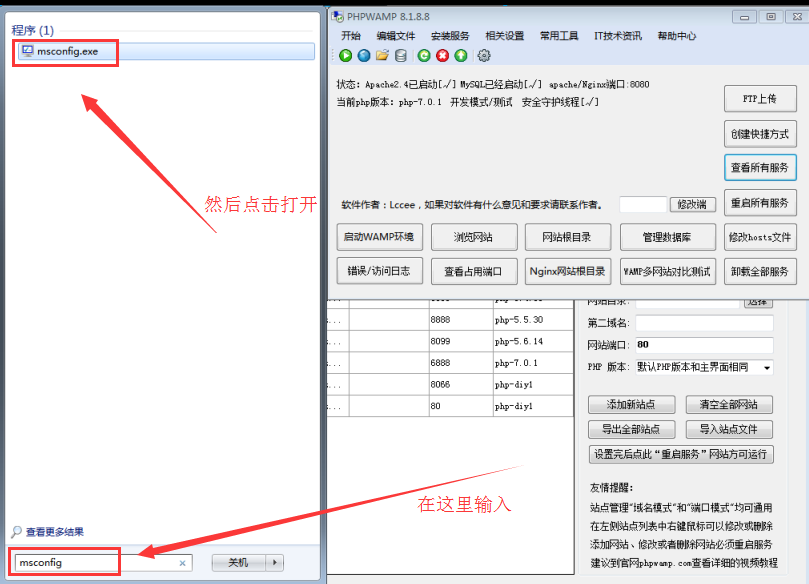Click the red stop X toolbar icon
The width and height of the screenshot is (809, 584).
pos(443,55)
